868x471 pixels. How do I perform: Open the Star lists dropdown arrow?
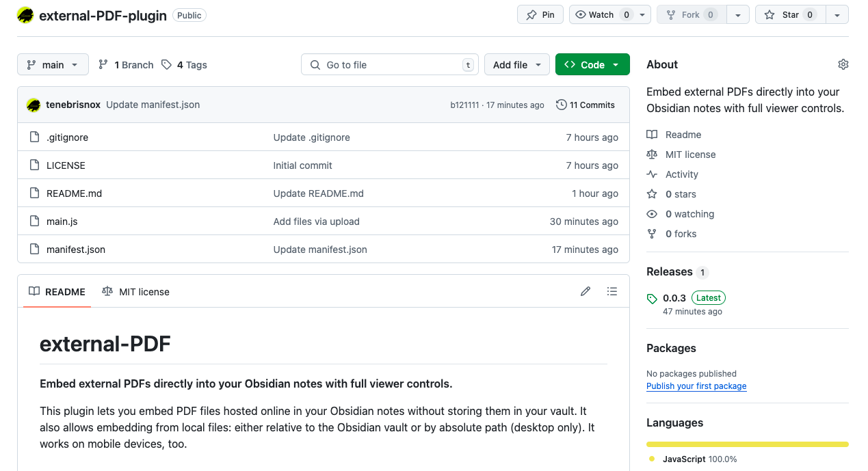tap(837, 14)
